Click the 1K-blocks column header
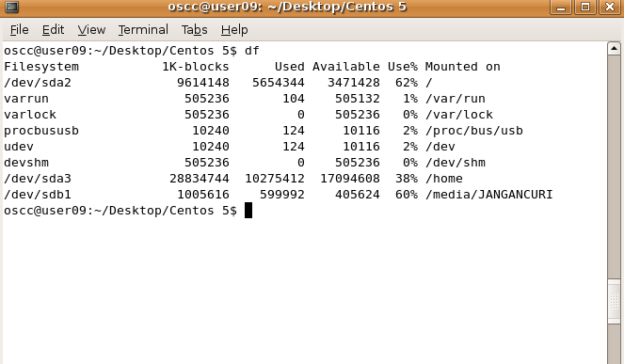Screen dimensions: 624x364 point(196,67)
